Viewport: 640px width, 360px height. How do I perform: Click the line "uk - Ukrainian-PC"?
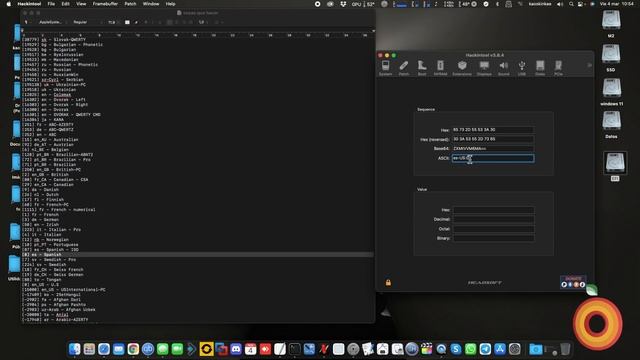pyautogui.click(x=54, y=84)
